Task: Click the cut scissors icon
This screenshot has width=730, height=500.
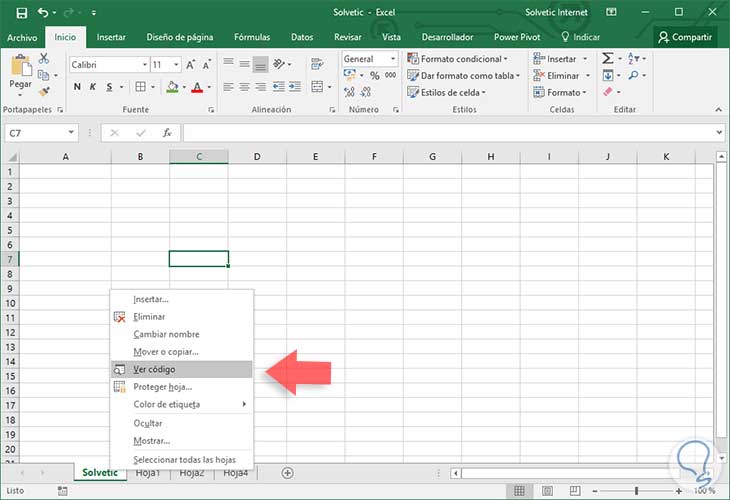Action: 45,59
